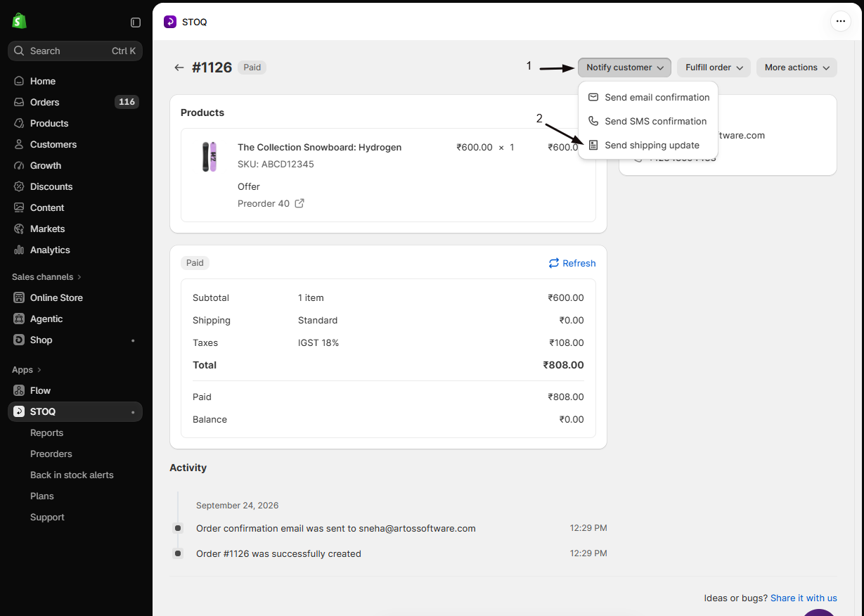
Task: Click the Preorder 40 offer text
Action: pyautogui.click(x=264, y=203)
